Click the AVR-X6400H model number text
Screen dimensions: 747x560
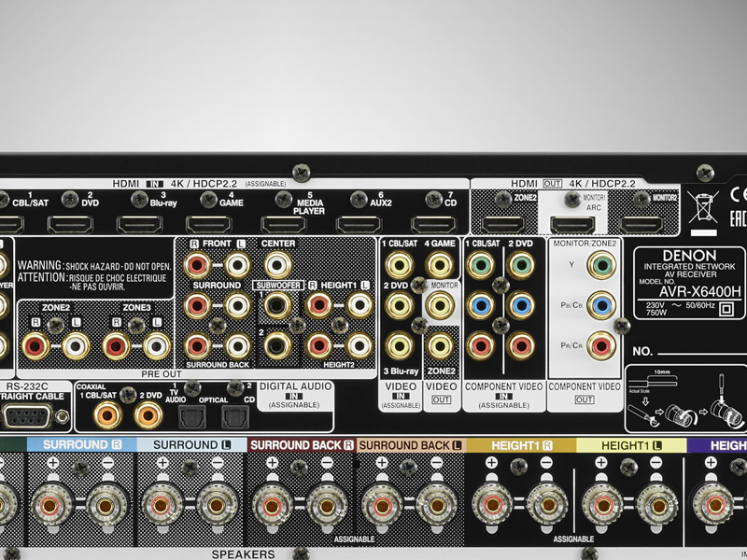tap(700, 291)
